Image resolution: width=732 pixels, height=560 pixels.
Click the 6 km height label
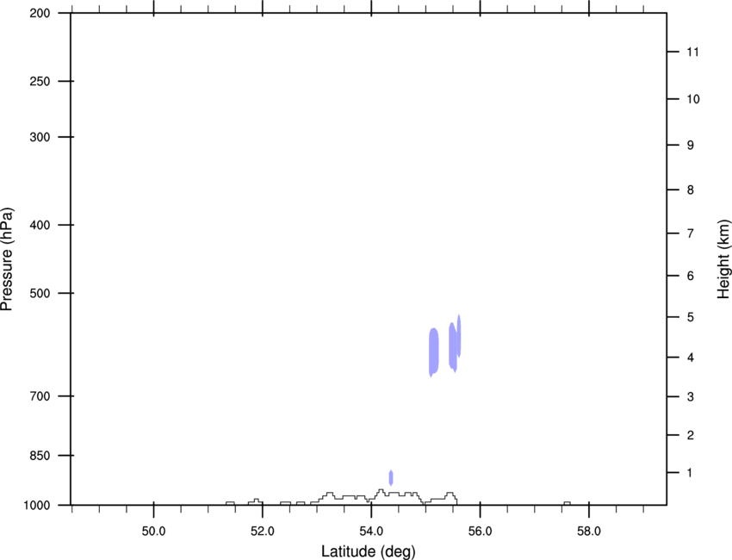[x=690, y=276]
